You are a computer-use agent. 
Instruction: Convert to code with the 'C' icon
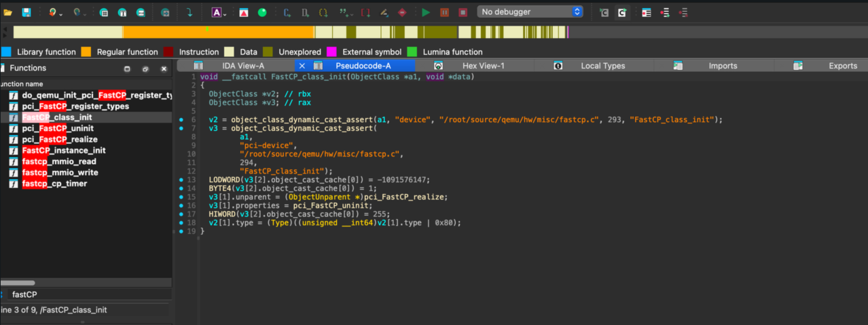pos(287,12)
